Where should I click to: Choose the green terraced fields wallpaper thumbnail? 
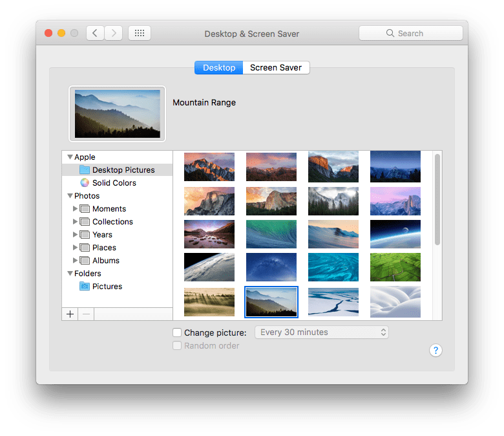(395, 267)
